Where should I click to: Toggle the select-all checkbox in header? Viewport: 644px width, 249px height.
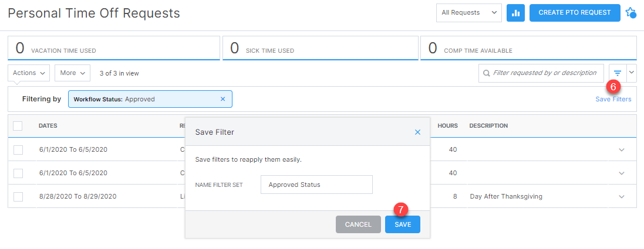point(18,125)
